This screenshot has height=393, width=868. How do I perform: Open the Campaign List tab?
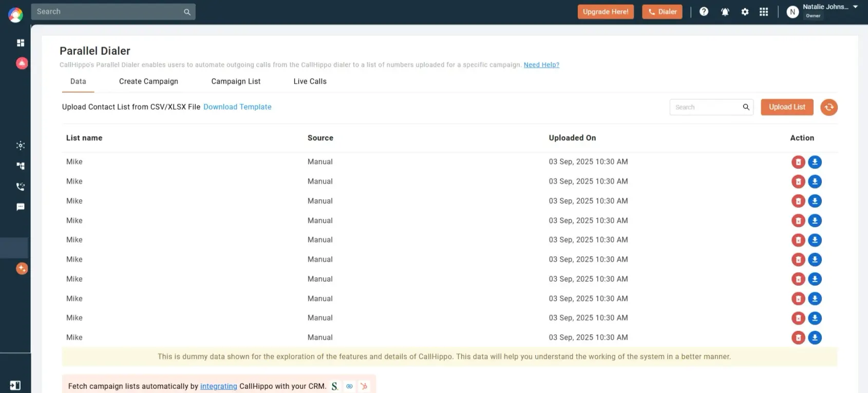click(x=236, y=81)
